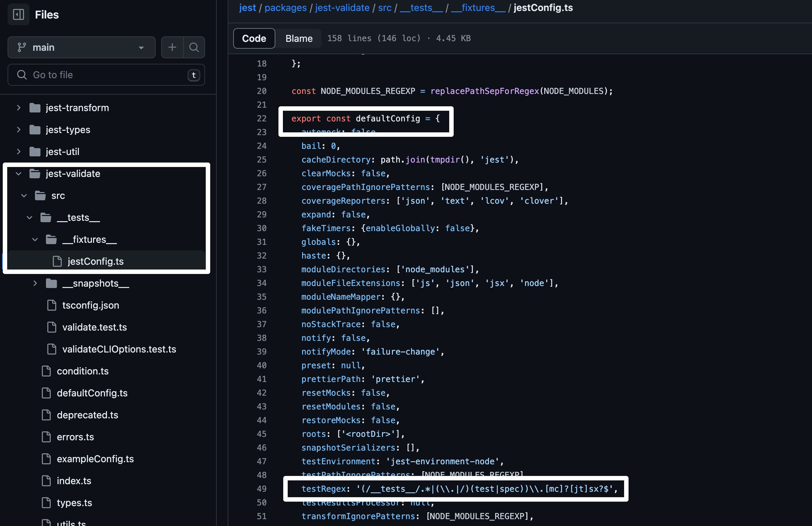The height and width of the screenshot is (526, 812).
Task: Click the jest-transform folder icon
Action: pos(35,108)
